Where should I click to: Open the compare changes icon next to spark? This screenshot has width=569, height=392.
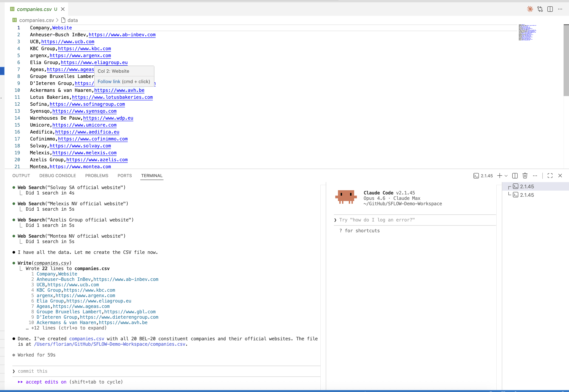coord(540,9)
